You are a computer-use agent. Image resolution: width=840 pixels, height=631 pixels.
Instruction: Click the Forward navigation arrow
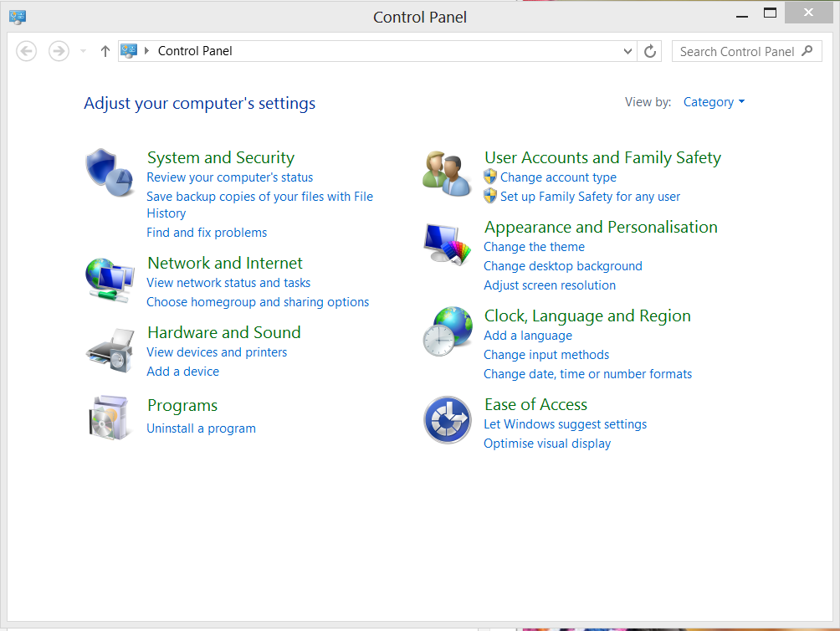[x=59, y=51]
